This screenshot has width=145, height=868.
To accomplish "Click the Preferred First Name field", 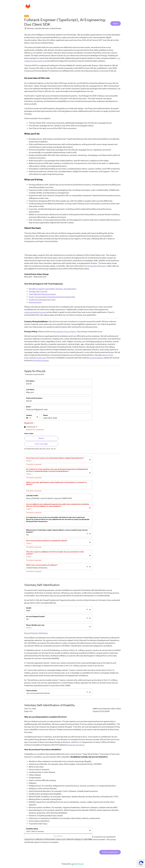I will [58, 400].
